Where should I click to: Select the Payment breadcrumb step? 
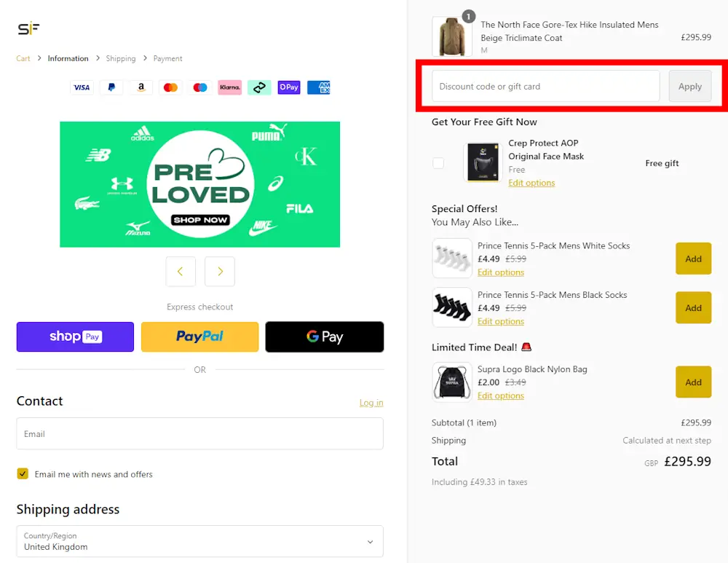167,58
